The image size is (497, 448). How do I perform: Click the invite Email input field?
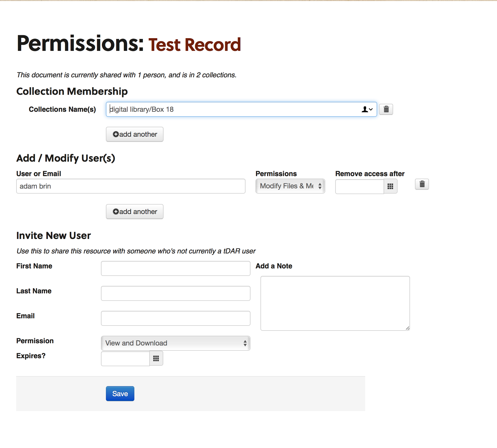click(x=176, y=318)
